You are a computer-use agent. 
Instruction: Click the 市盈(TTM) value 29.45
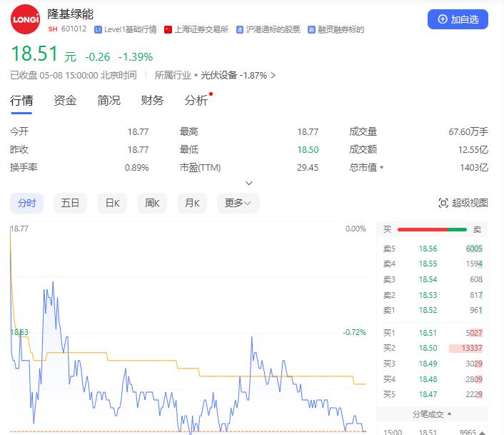coord(308,168)
